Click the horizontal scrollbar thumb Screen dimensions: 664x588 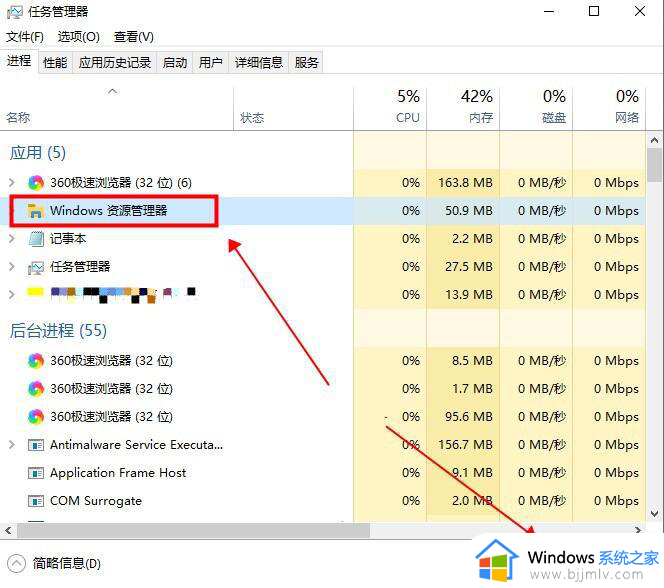click(193, 530)
